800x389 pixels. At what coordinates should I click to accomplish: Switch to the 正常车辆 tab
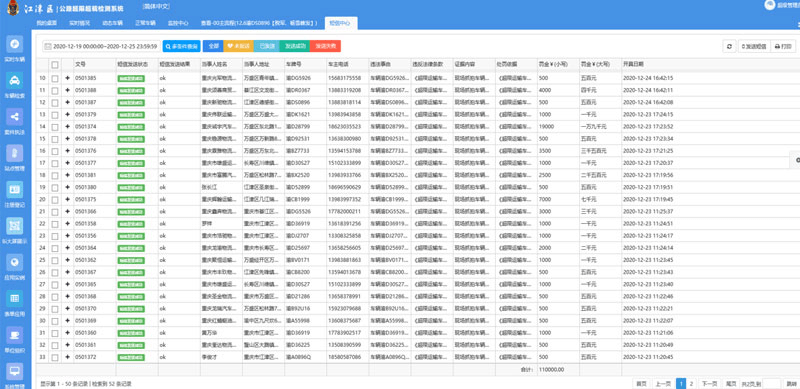click(x=145, y=23)
